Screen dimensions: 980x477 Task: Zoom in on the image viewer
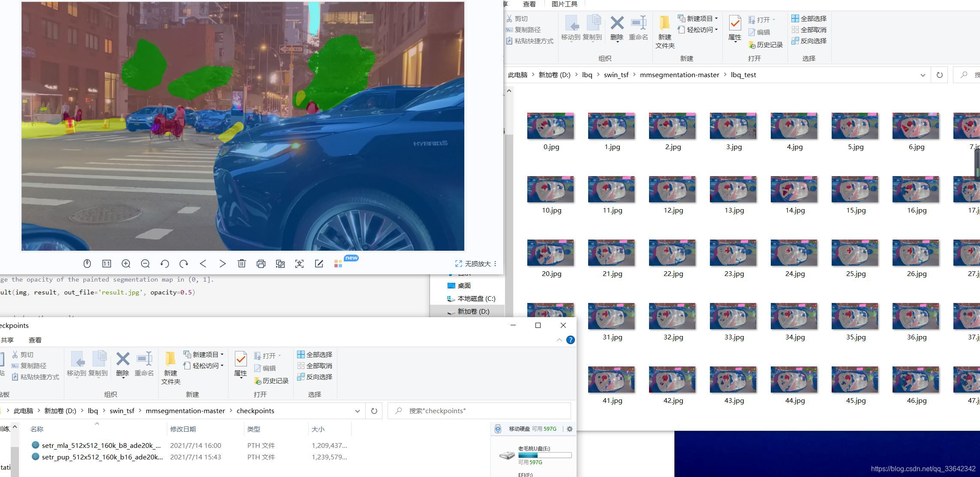pos(126,264)
